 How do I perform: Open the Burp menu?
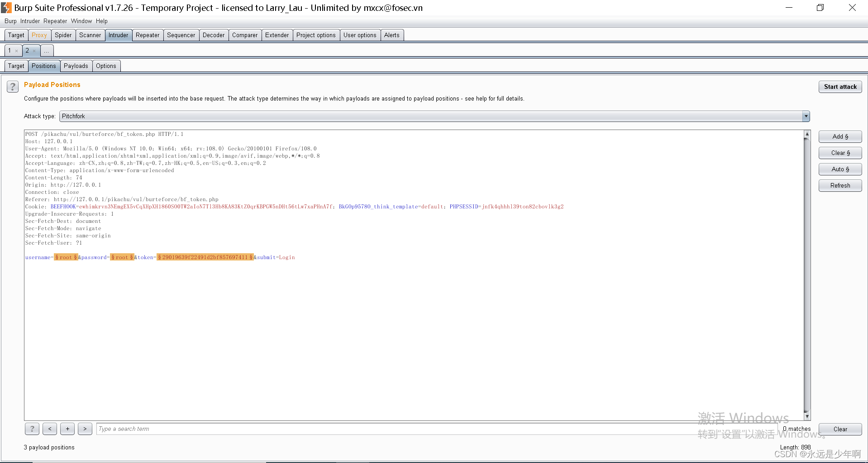pos(10,21)
